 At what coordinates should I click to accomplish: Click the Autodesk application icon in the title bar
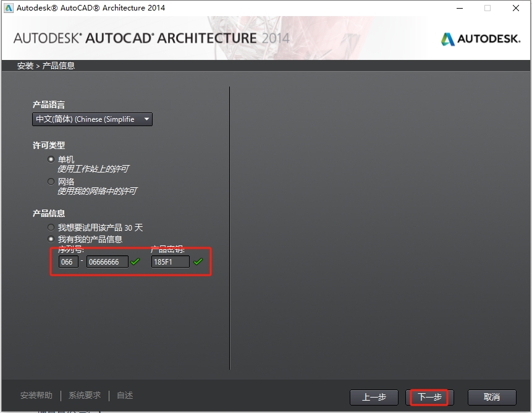click(8, 8)
